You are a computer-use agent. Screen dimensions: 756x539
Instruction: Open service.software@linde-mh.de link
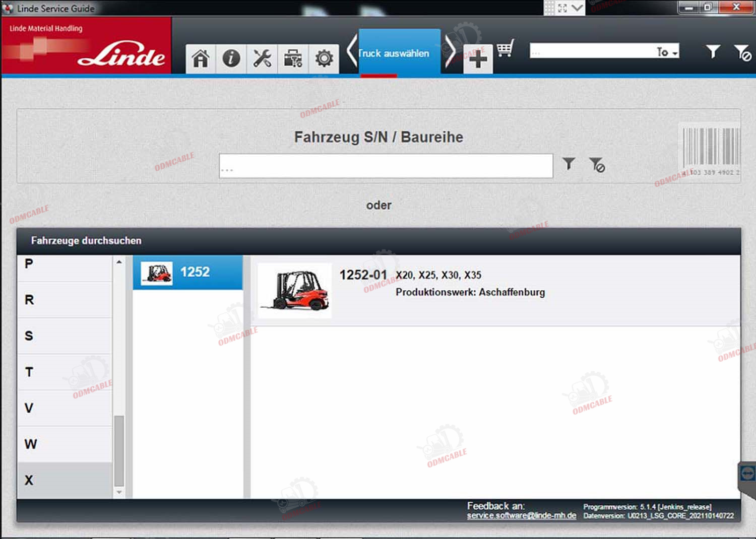click(521, 516)
